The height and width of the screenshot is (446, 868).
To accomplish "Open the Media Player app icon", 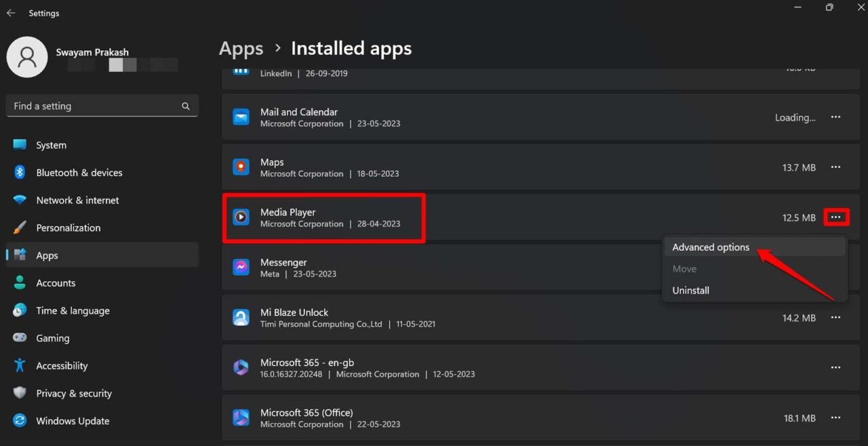I will (241, 217).
